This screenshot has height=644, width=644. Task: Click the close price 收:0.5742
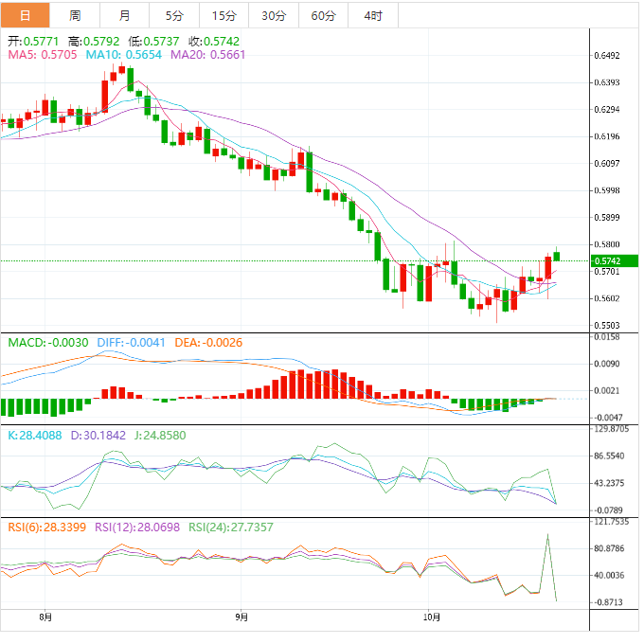tap(214, 41)
